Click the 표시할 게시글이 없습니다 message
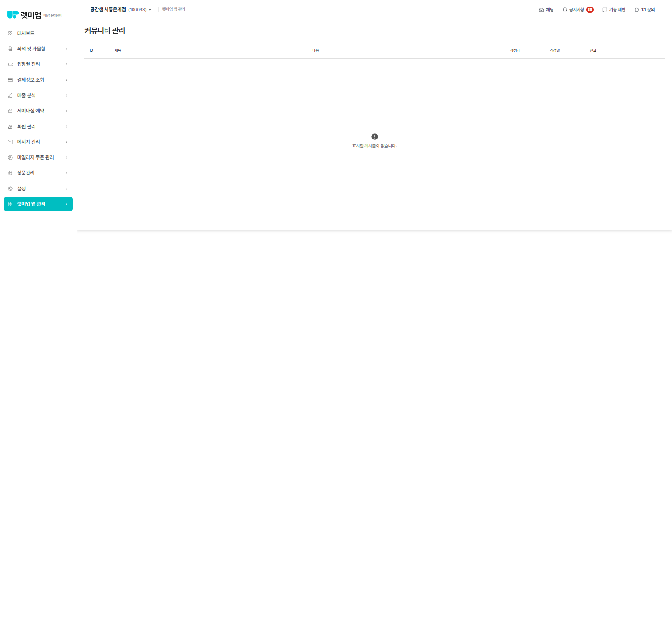Viewport: 672px width, 641px height. (374, 146)
